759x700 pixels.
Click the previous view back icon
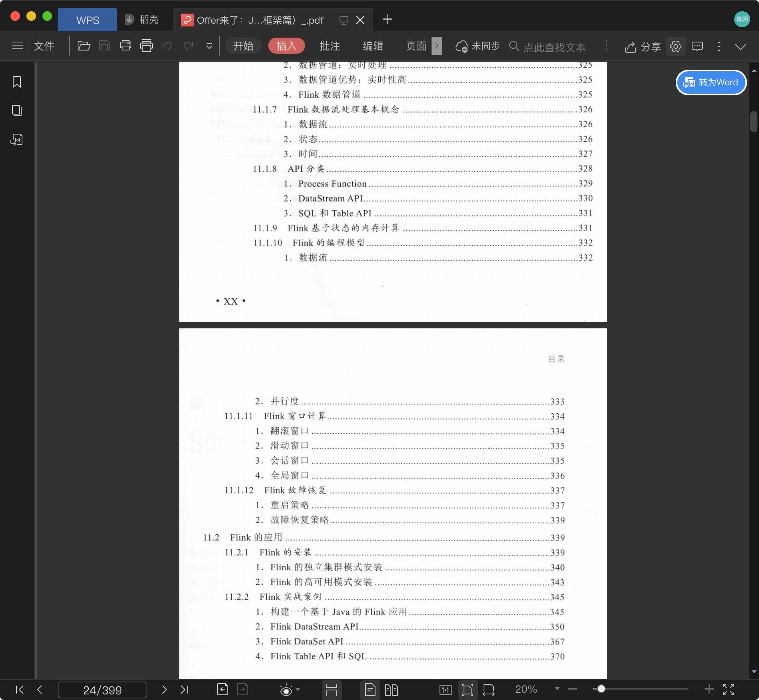[x=223, y=689]
